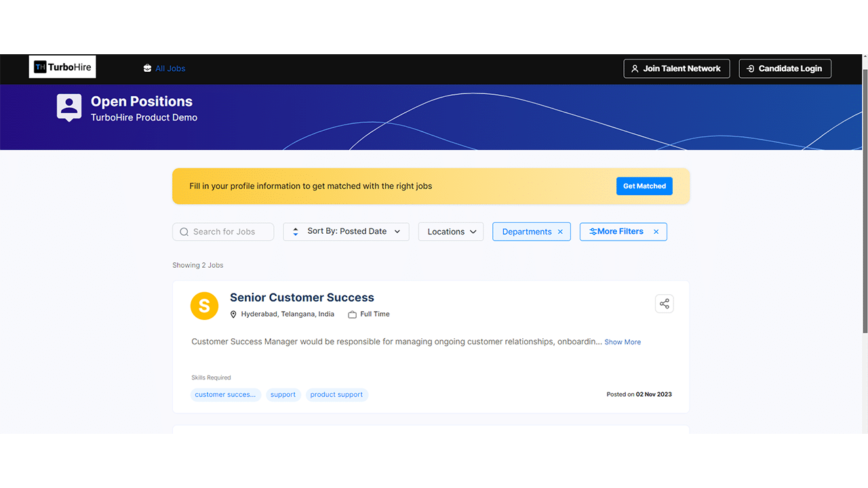Open the Sort By Posted Date dropdown
Viewport: 868px width, 488px height.
point(346,231)
